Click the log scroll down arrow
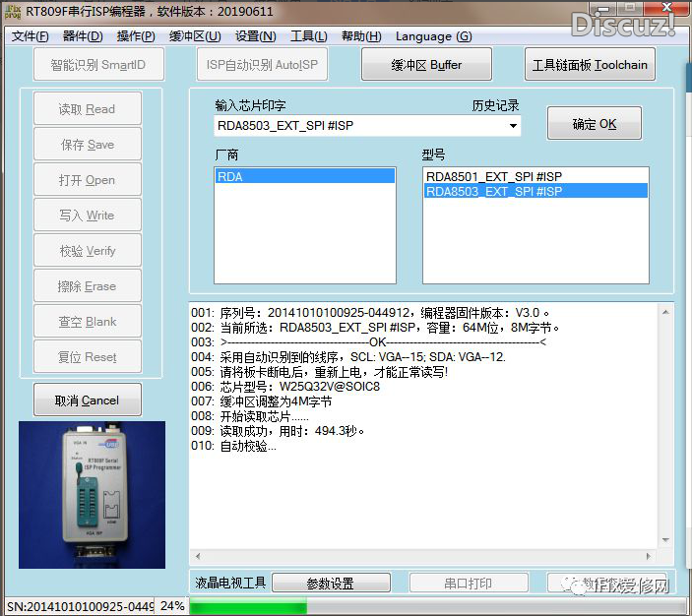The width and height of the screenshot is (692, 616). click(665, 540)
